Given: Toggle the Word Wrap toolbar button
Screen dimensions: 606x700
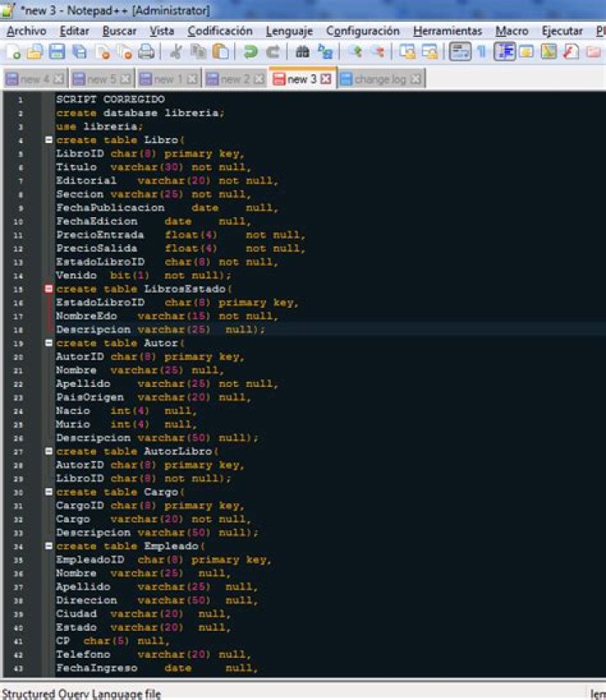Looking at the screenshot, I should 460,52.
